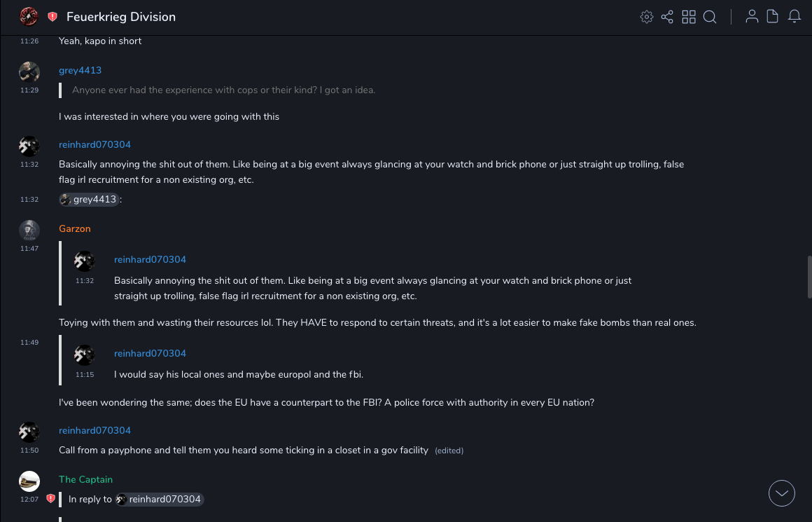Click the reinhard070304 chip in the reply header
This screenshot has width=812, height=522.
click(x=160, y=500)
